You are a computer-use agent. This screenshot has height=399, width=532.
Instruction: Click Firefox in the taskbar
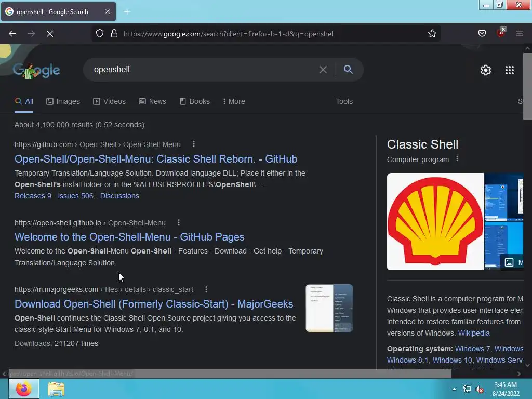[24, 389]
